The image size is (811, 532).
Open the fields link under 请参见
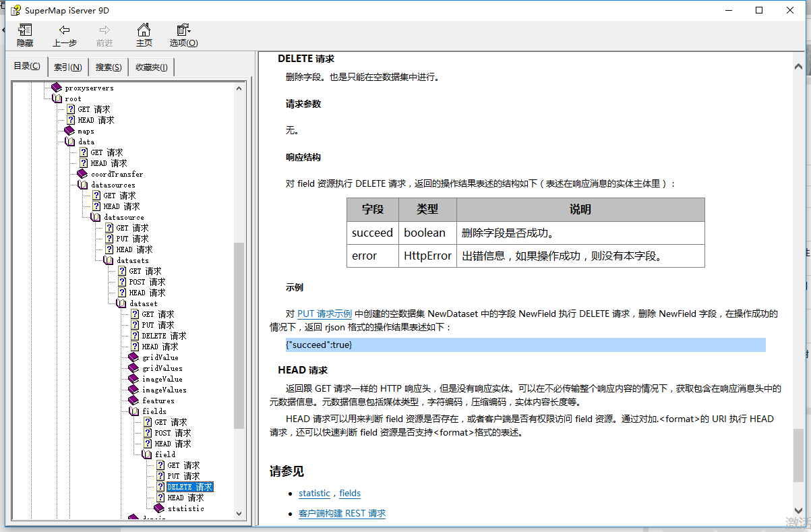[x=350, y=494]
